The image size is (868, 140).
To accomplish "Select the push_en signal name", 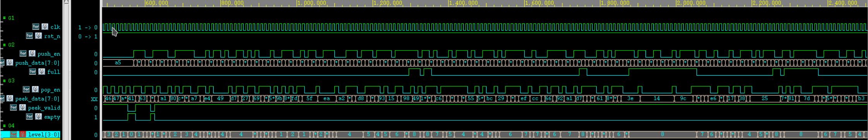I will pos(49,54).
